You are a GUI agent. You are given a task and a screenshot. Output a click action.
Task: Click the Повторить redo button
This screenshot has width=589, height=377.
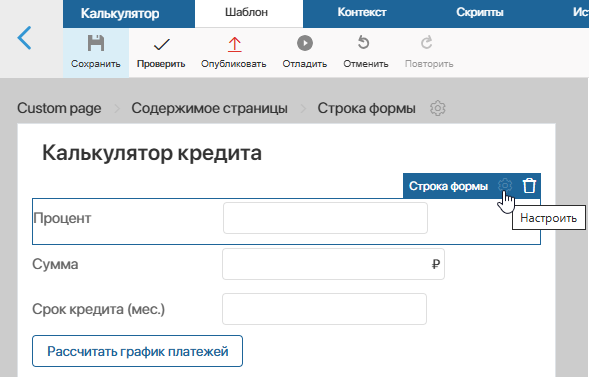pos(429,53)
